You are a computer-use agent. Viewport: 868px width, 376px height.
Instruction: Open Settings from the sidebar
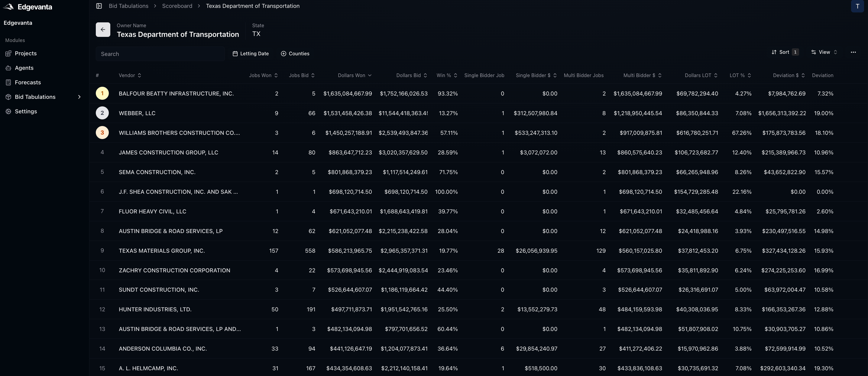26,111
